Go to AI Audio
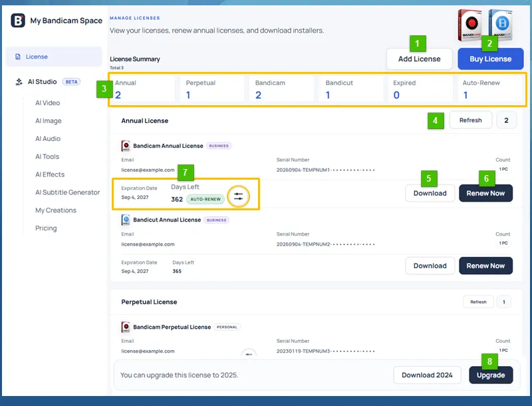Screen dimensions: 532x406 (x=48, y=138)
